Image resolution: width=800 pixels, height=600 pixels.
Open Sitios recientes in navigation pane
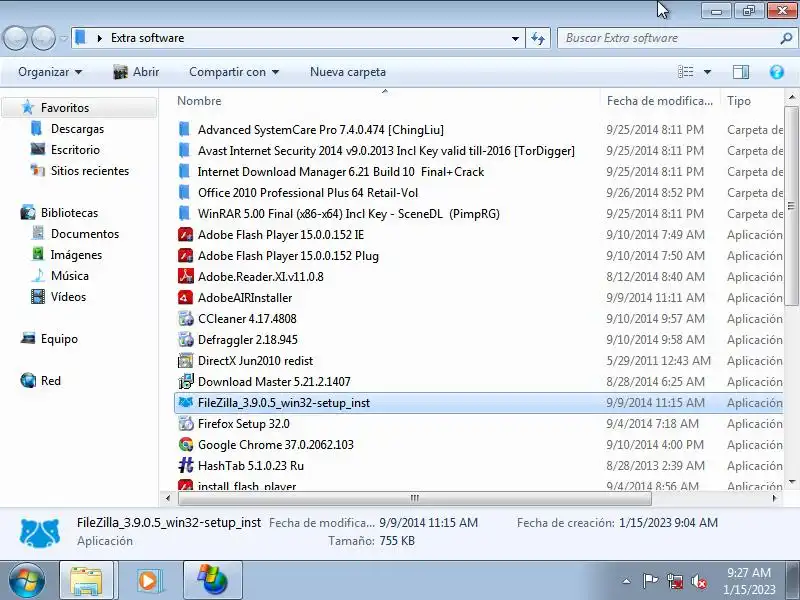[x=90, y=170]
